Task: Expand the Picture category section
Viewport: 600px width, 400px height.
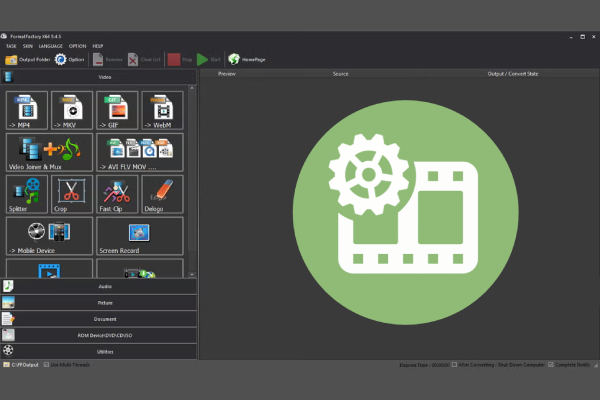Action: 98,302
